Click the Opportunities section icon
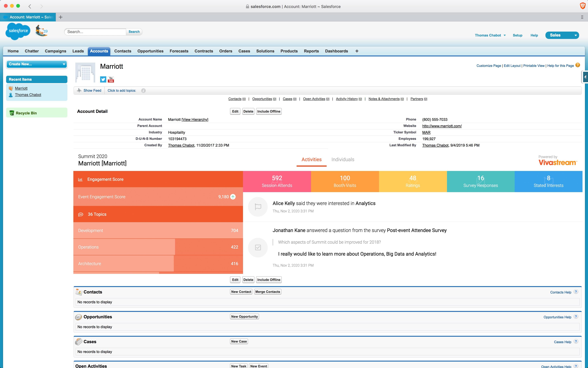The image size is (588, 368). coord(79,317)
